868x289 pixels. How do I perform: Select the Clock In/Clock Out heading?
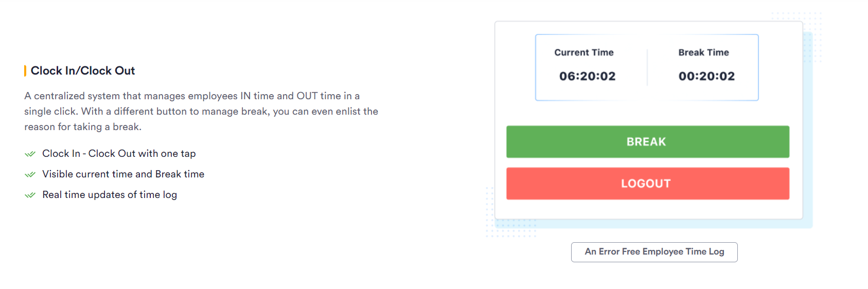coord(83,71)
